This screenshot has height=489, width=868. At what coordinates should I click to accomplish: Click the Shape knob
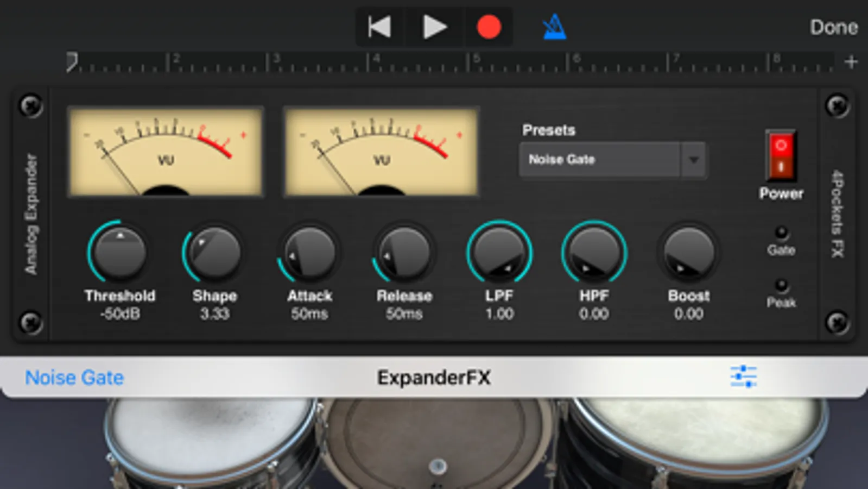point(214,252)
